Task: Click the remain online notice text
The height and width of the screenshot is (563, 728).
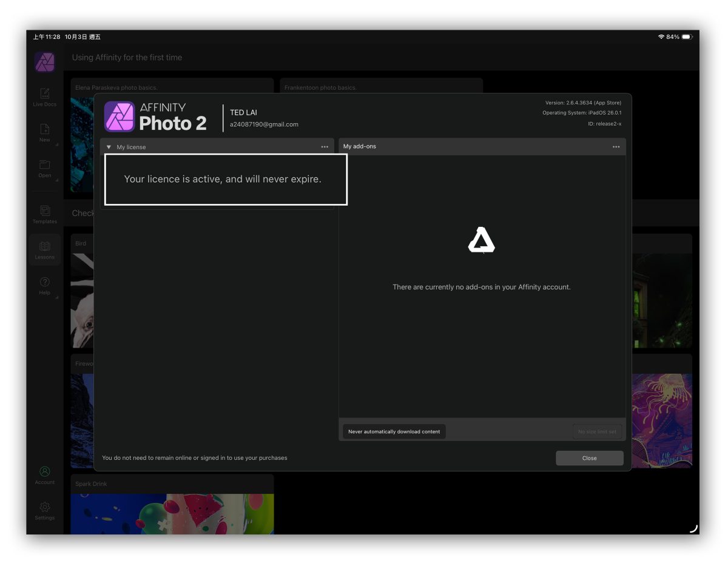Action: 195,458
